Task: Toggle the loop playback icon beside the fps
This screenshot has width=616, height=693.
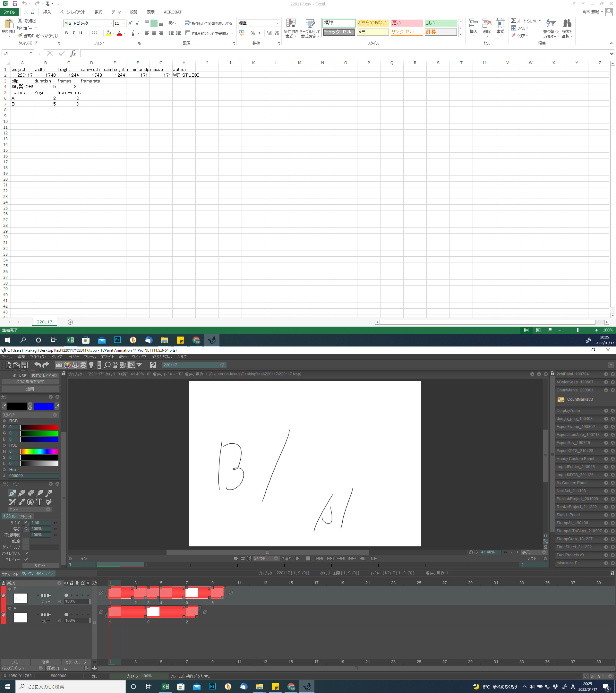Action: (x=243, y=558)
